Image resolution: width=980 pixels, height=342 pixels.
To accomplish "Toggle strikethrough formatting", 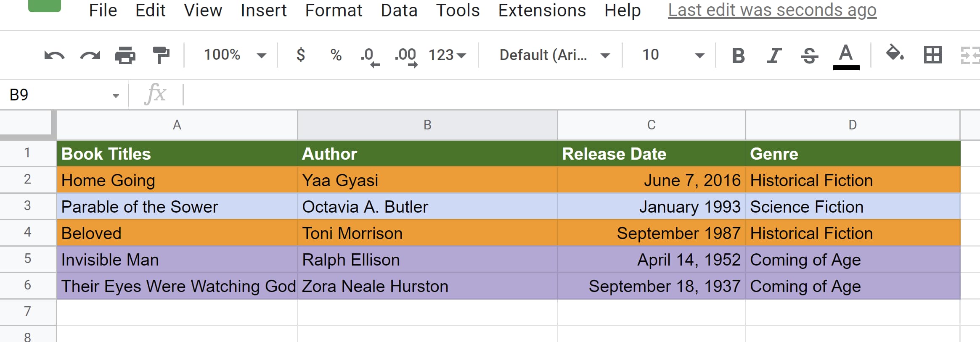I will pyautogui.click(x=809, y=55).
